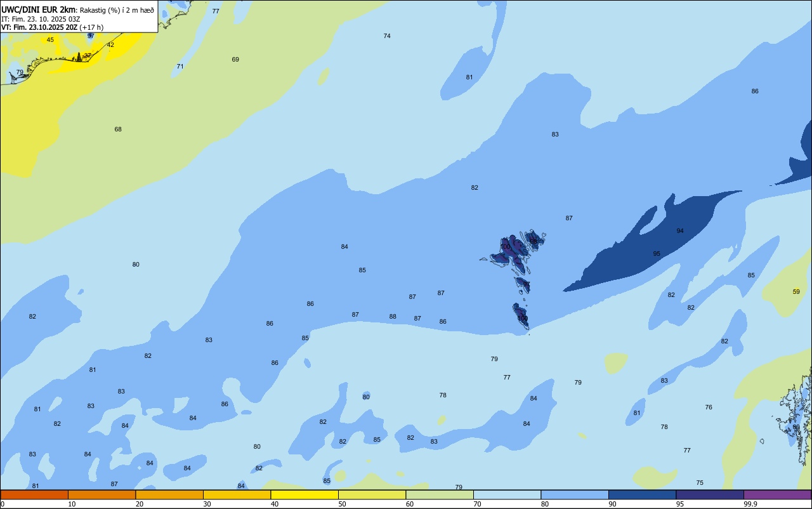Click the 70 legend tick label
The height and width of the screenshot is (509, 812).
[x=477, y=504]
